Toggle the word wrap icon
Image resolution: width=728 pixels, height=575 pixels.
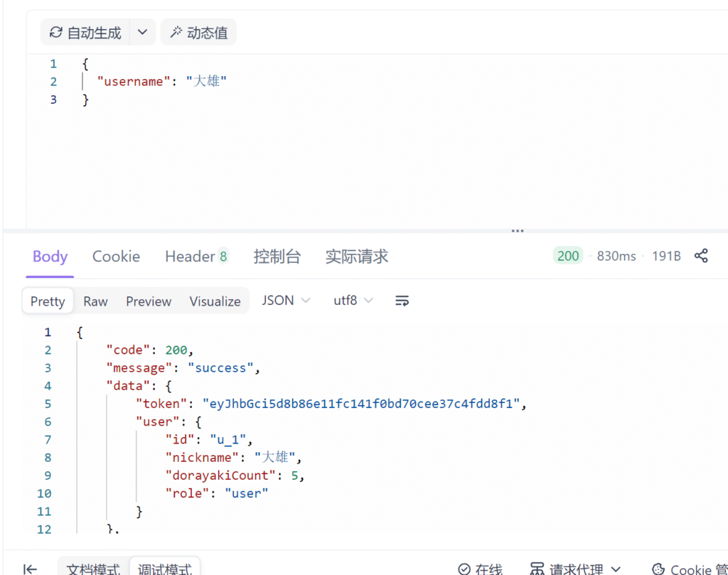click(402, 301)
